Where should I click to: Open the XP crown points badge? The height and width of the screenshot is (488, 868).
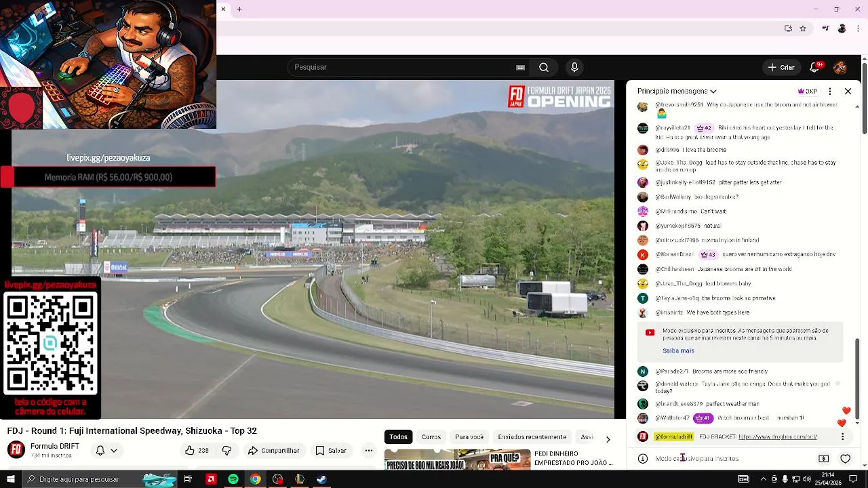tap(807, 91)
